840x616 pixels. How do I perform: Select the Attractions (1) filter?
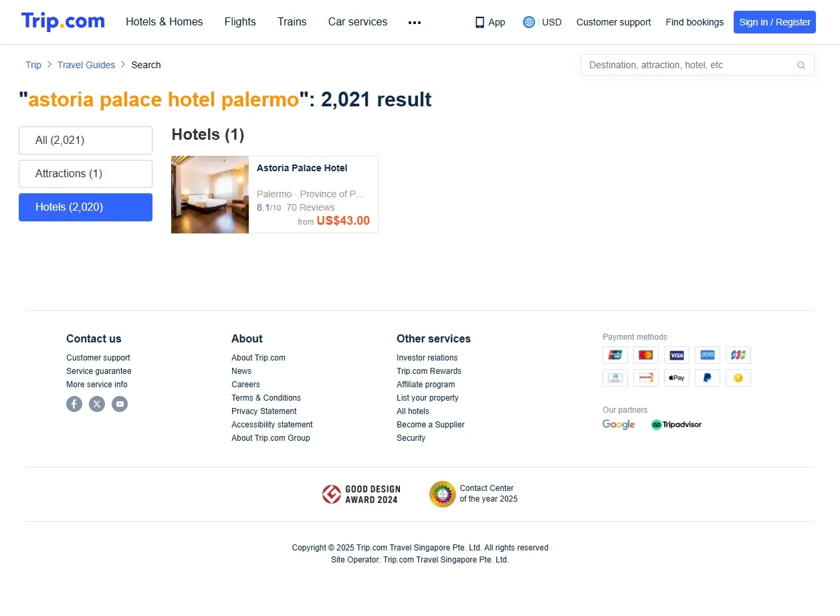pos(86,174)
